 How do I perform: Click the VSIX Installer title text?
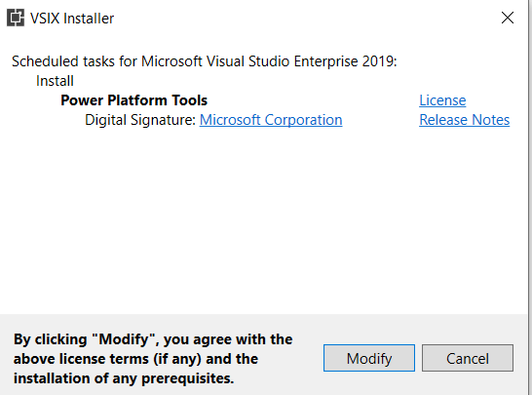(x=72, y=19)
